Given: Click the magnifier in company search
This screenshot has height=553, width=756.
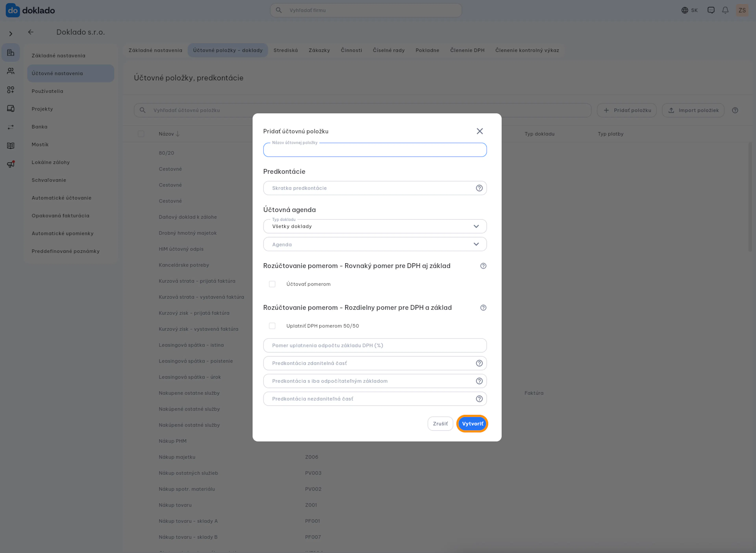Looking at the screenshot, I should pyautogui.click(x=279, y=10).
